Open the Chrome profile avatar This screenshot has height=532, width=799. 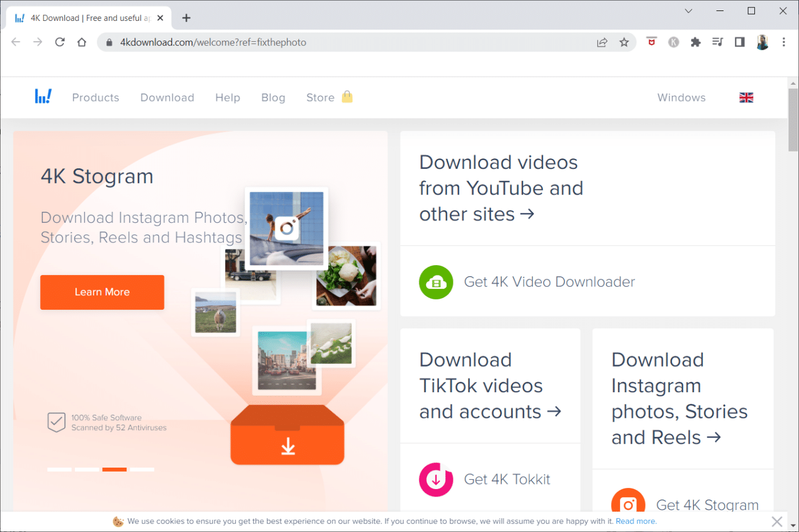pyautogui.click(x=762, y=42)
